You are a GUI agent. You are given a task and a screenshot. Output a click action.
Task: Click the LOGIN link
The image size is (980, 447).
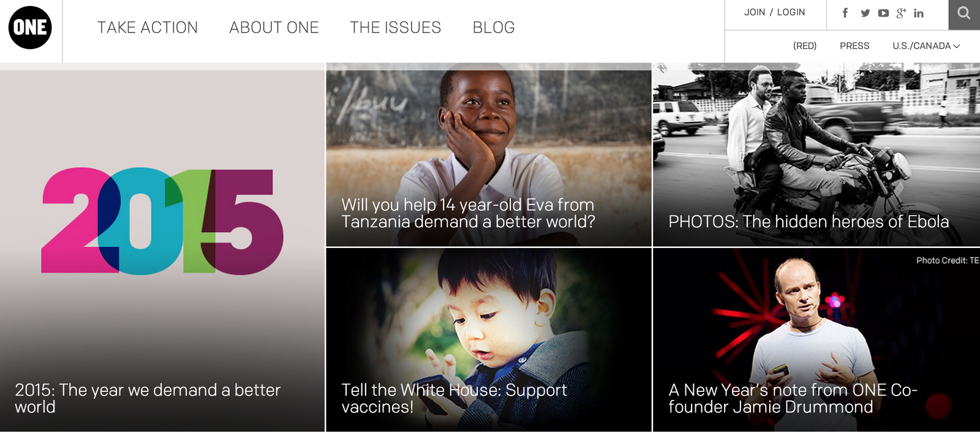pos(791,12)
